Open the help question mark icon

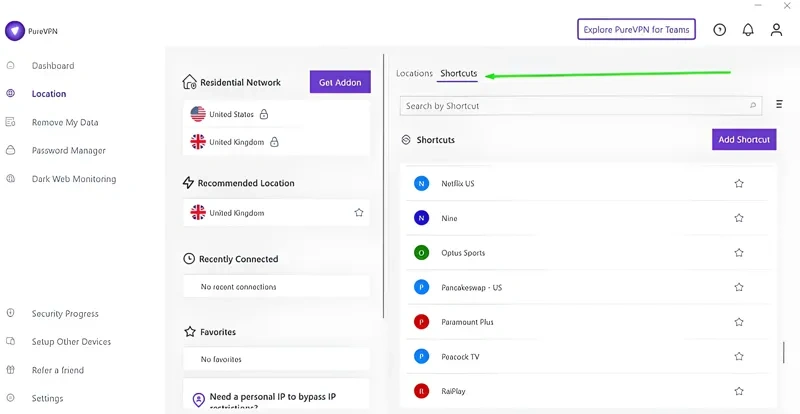[719, 30]
